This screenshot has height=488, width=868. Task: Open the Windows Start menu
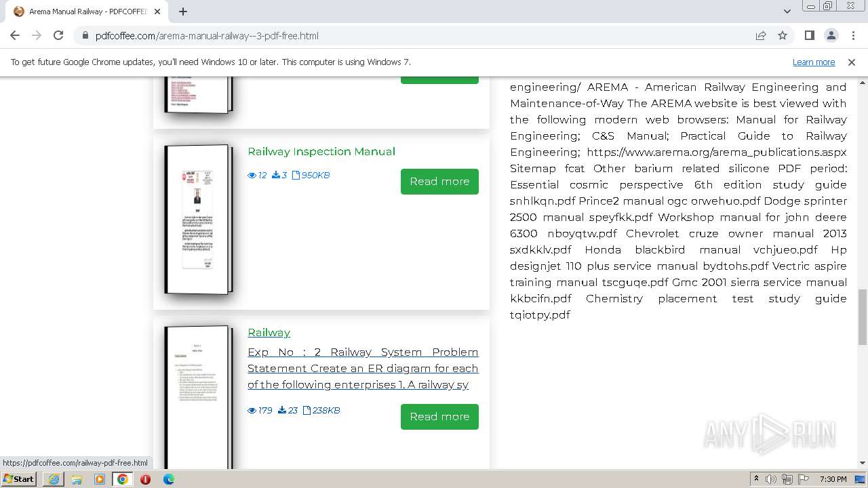(x=19, y=479)
